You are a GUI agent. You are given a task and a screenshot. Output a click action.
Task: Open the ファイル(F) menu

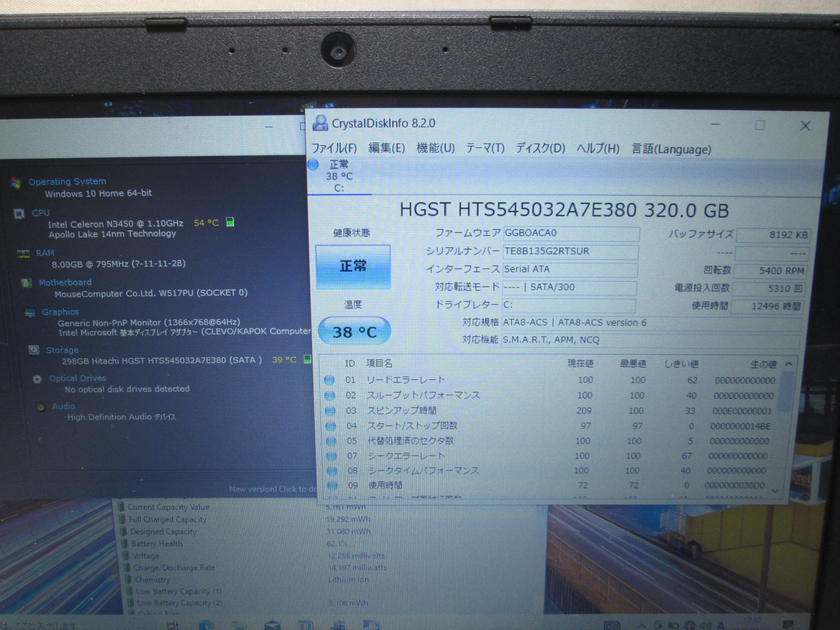334,149
